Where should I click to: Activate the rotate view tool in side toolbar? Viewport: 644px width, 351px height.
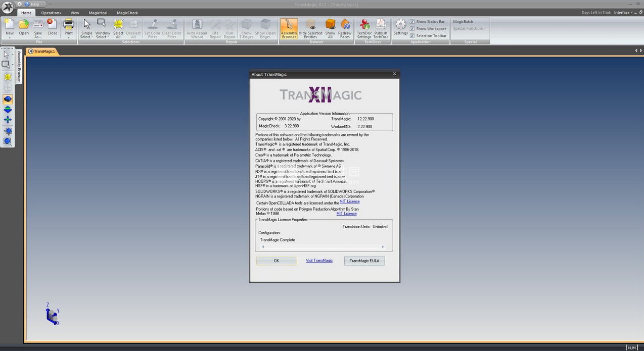click(x=8, y=99)
